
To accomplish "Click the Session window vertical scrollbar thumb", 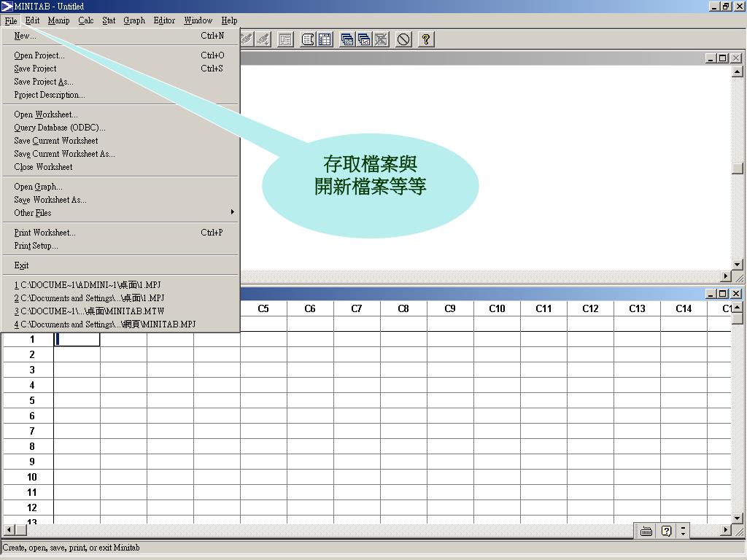I will 737,168.
